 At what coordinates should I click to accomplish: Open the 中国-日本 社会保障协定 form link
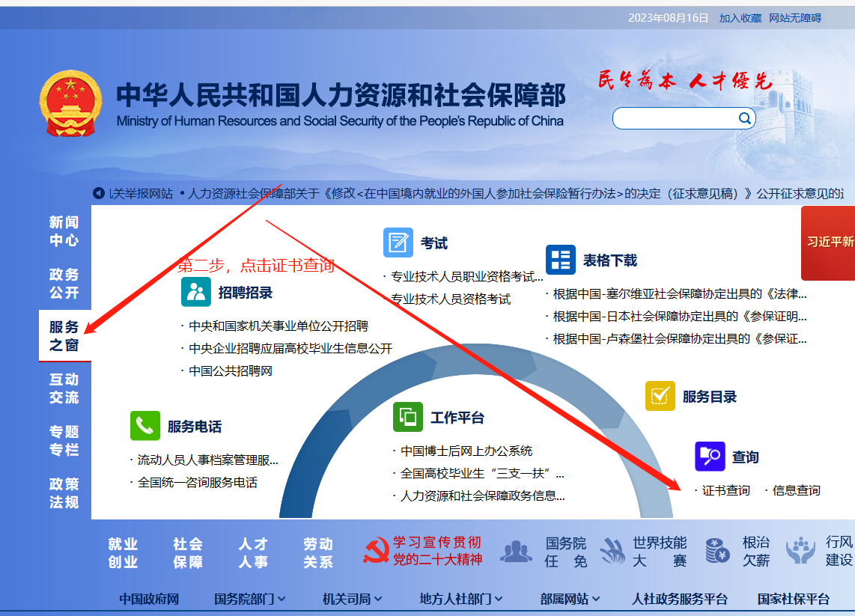coord(680,316)
